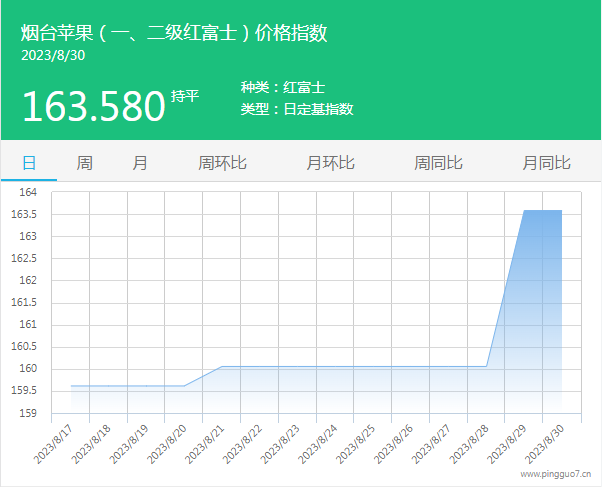
Task: Click the 163.5 y-axis label
Action: click(23, 214)
